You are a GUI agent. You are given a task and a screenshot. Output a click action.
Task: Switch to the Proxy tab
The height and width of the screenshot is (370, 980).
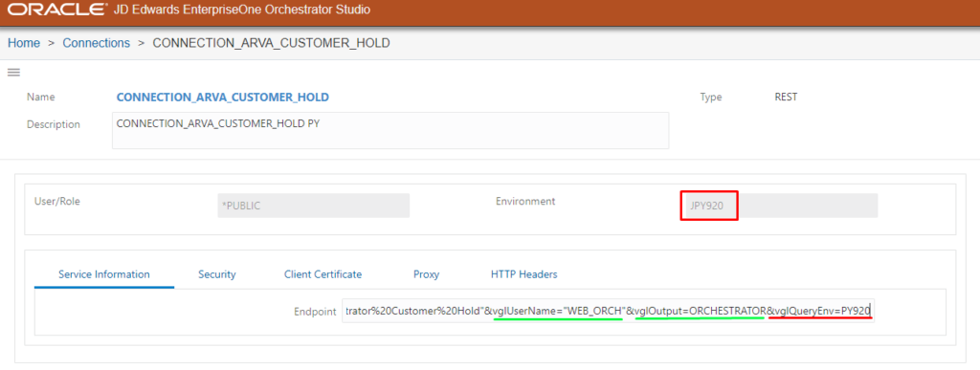[x=426, y=274]
